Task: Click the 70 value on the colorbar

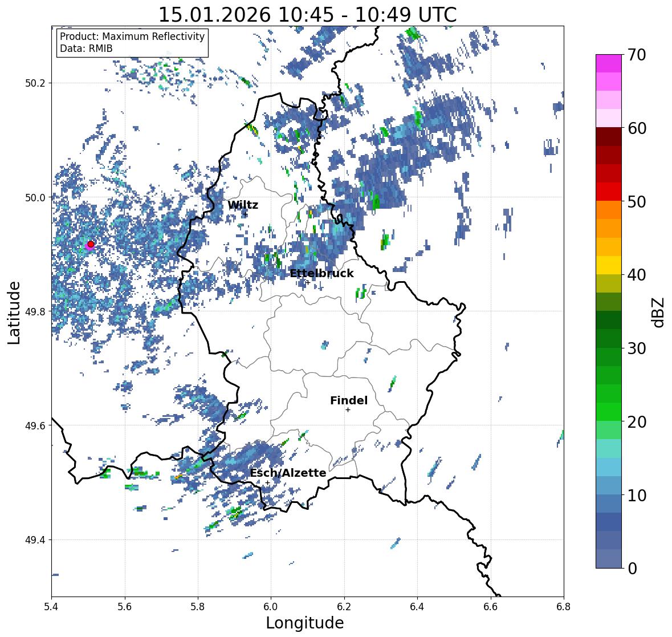Action: tap(637, 55)
